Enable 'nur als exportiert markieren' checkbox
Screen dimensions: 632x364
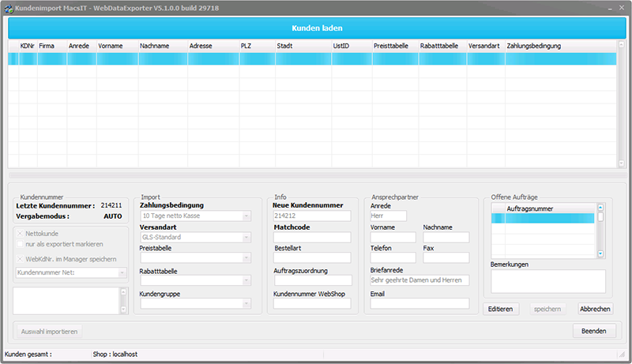[21, 243]
